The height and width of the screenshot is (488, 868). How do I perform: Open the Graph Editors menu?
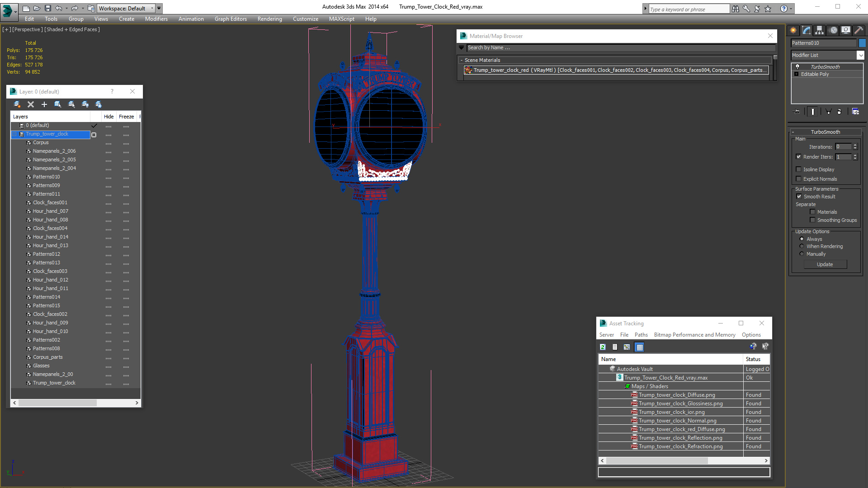click(x=231, y=19)
